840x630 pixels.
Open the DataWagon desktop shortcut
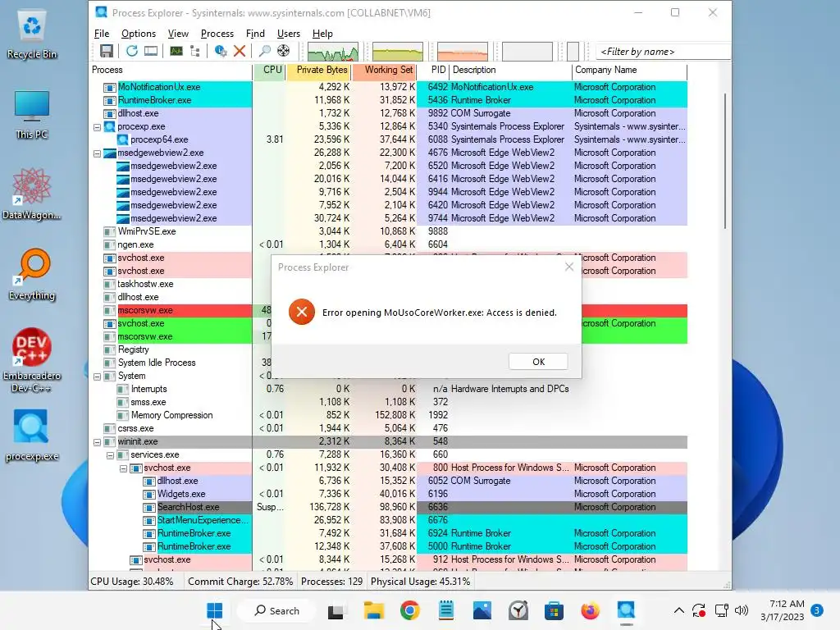(32, 194)
